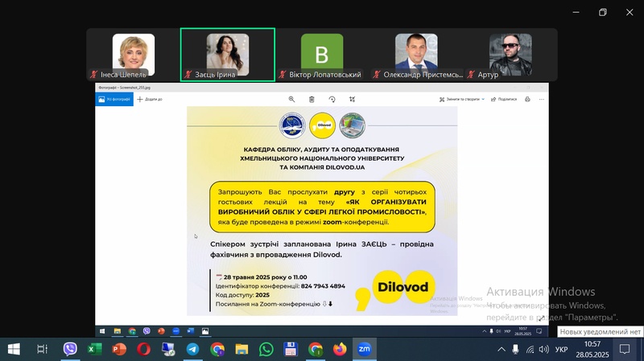
Task: Click Усі фотографії in shared Photos app
Action: (x=114, y=99)
